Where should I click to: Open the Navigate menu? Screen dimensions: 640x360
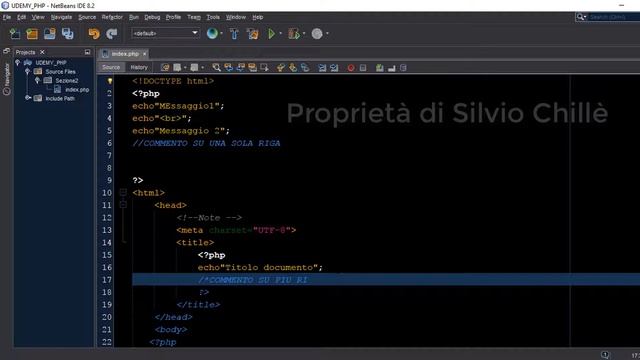pos(61,17)
